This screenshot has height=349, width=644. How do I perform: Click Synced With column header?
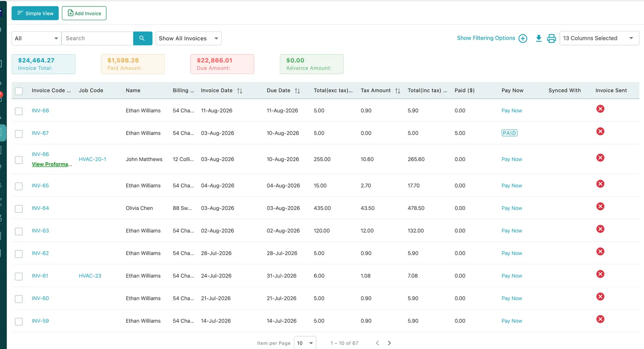565,91
